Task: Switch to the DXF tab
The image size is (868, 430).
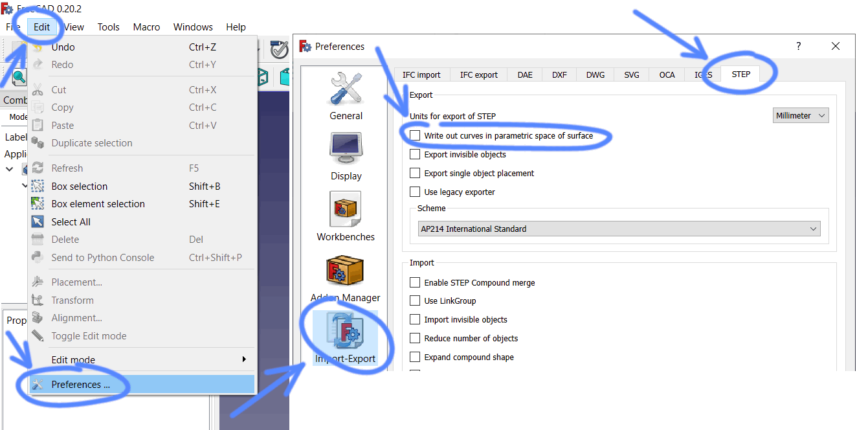Action: coord(559,74)
